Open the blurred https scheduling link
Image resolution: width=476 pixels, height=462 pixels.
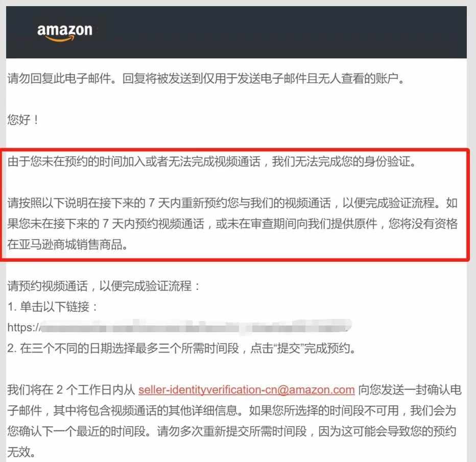[196, 328]
